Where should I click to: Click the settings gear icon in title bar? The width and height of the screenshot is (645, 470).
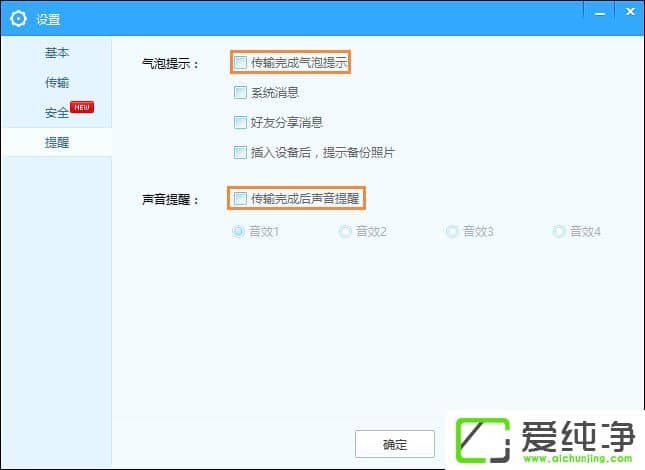tap(19, 18)
